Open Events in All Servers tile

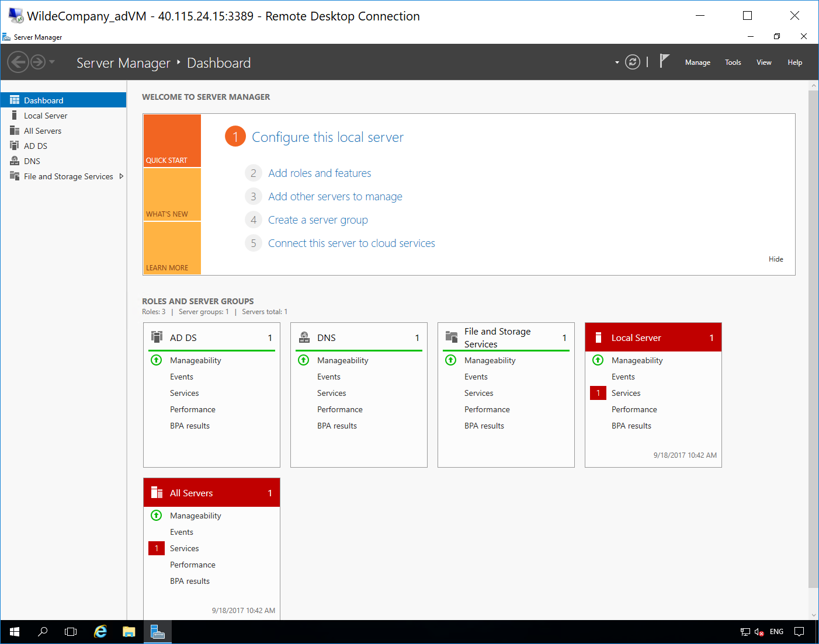(182, 532)
